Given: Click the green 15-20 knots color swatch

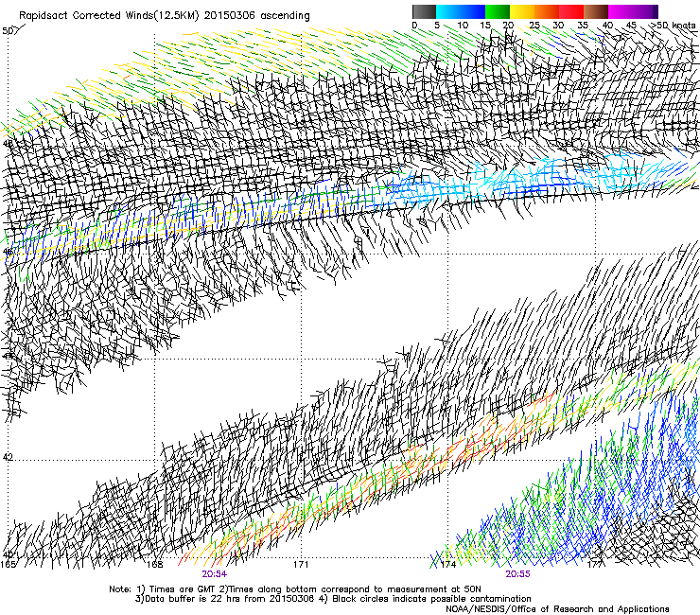Looking at the screenshot, I should coord(497,11).
